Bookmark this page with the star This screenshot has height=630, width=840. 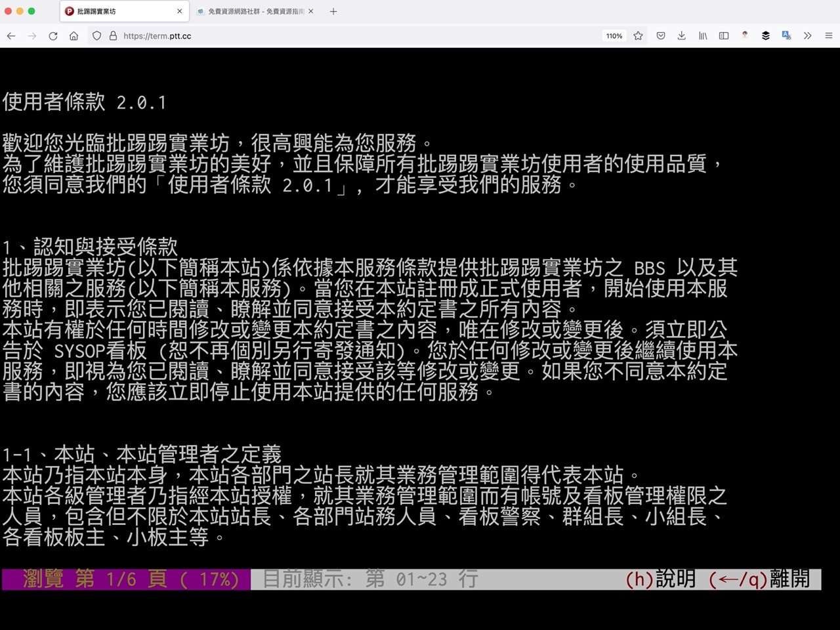click(638, 36)
